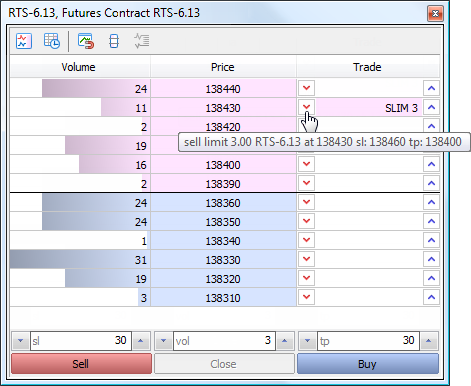Click blue buy arrow at price 138430

(431, 107)
